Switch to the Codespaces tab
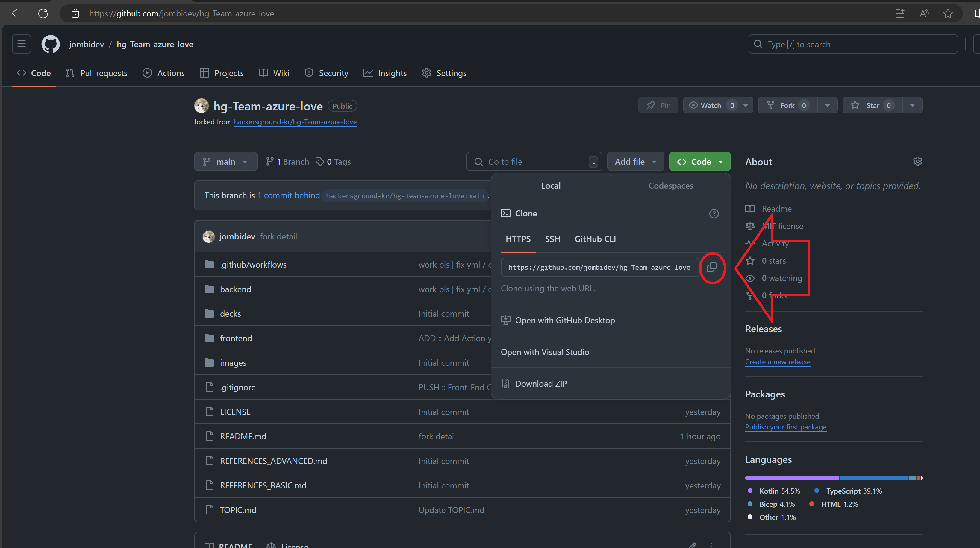This screenshot has width=980, height=548. coord(670,186)
